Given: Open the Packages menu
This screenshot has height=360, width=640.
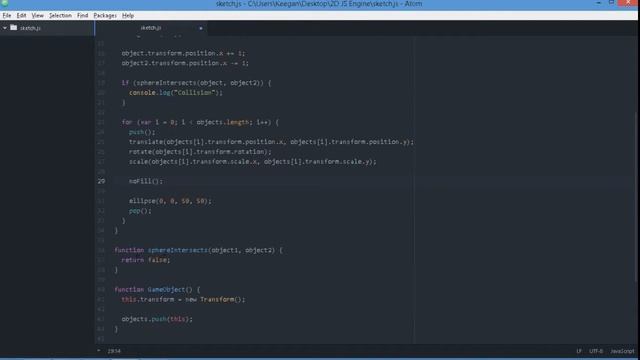Looking at the screenshot, I should (105, 16).
